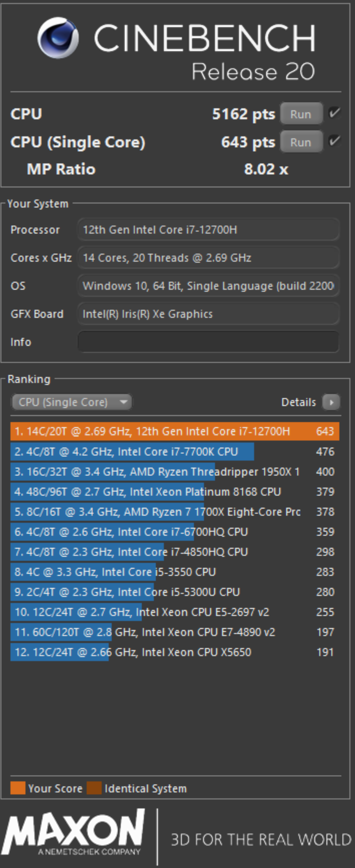
Task: Click the score 476 in ranking list
Action: coord(325,452)
